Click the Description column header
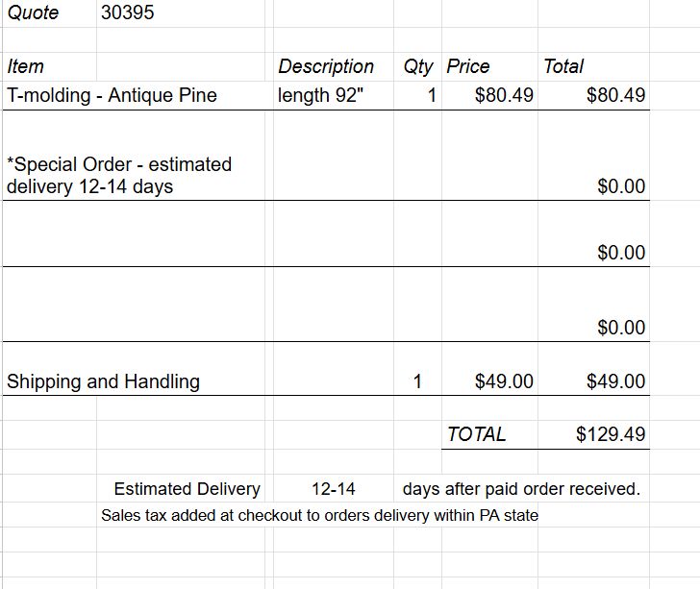This screenshot has height=589, width=700. [x=325, y=66]
